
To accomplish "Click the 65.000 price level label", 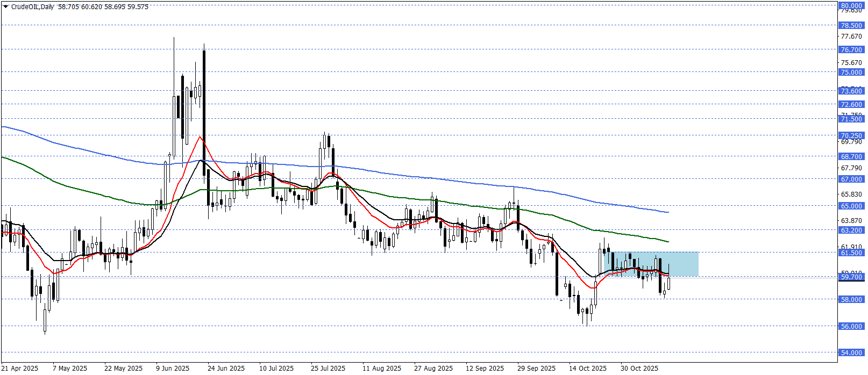I will tap(851, 206).
